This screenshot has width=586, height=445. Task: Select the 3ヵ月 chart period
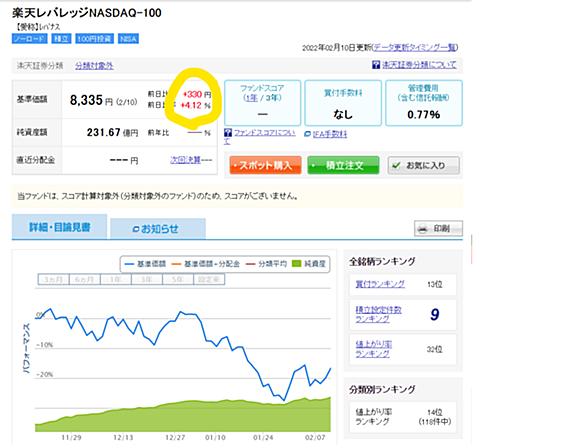point(53,279)
